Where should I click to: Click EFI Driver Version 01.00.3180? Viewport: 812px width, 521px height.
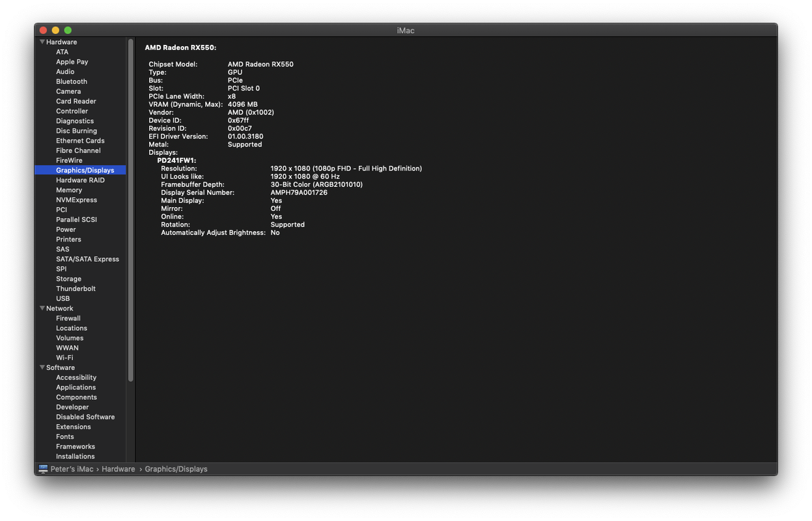pyautogui.click(x=245, y=137)
